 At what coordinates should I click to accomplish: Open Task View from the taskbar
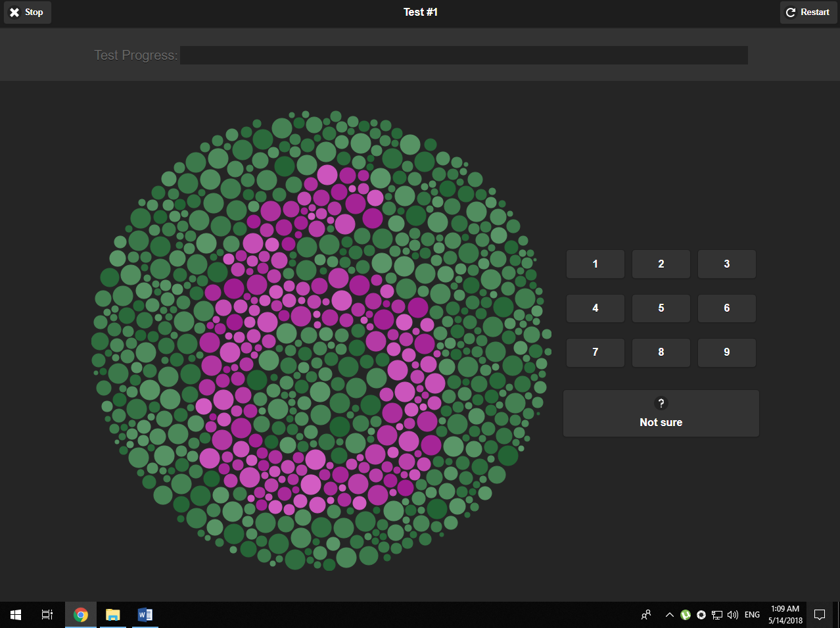click(x=46, y=614)
